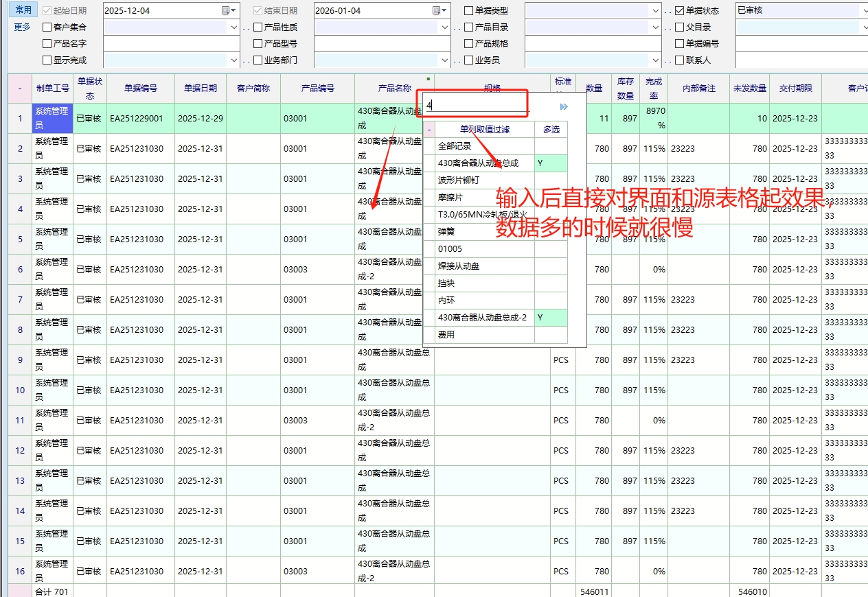Screen dimensions: 868x597
Task: Select row 6 in the grid
Action: pyautogui.click(x=20, y=270)
